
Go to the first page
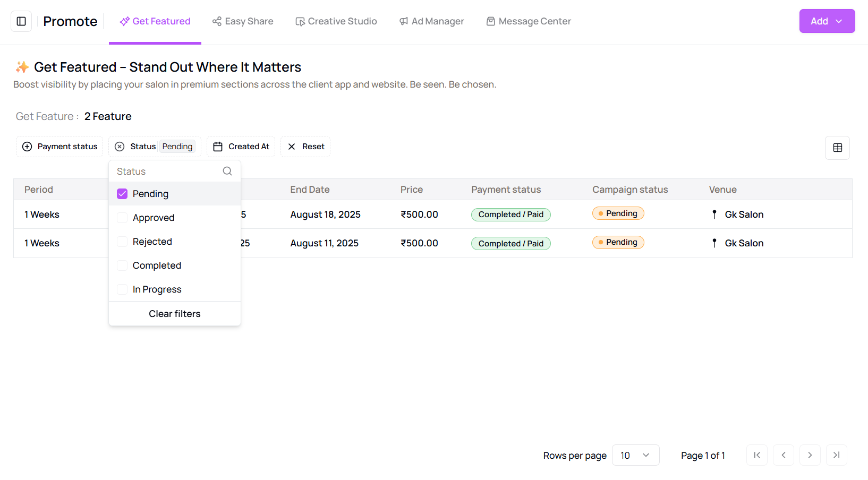pyautogui.click(x=757, y=455)
